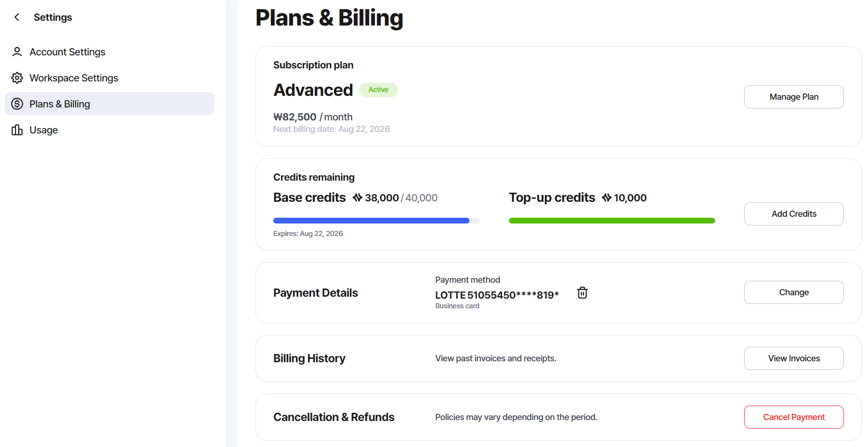Click the red Cancel Payment button
This screenshot has height=447, width=868.
(x=794, y=417)
